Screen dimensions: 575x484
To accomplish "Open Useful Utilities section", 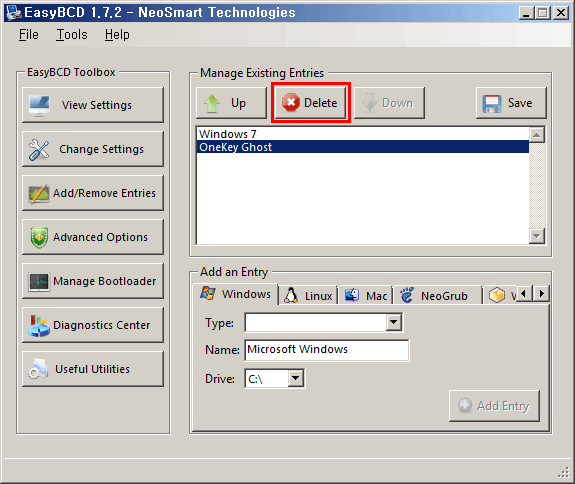I will tap(93, 369).
